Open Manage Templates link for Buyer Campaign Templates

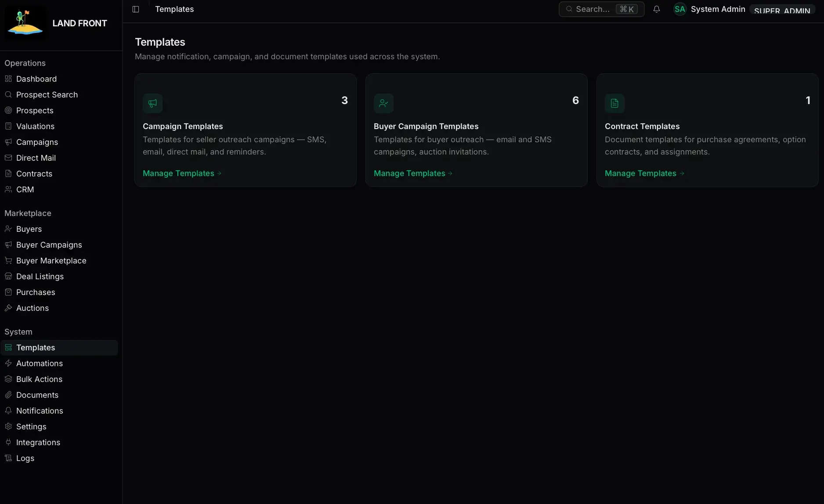coord(413,173)
